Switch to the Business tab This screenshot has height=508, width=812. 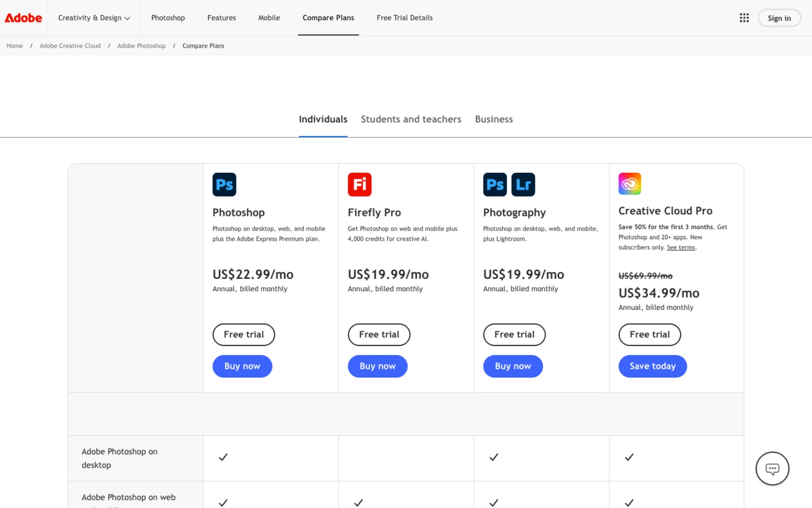494,119
